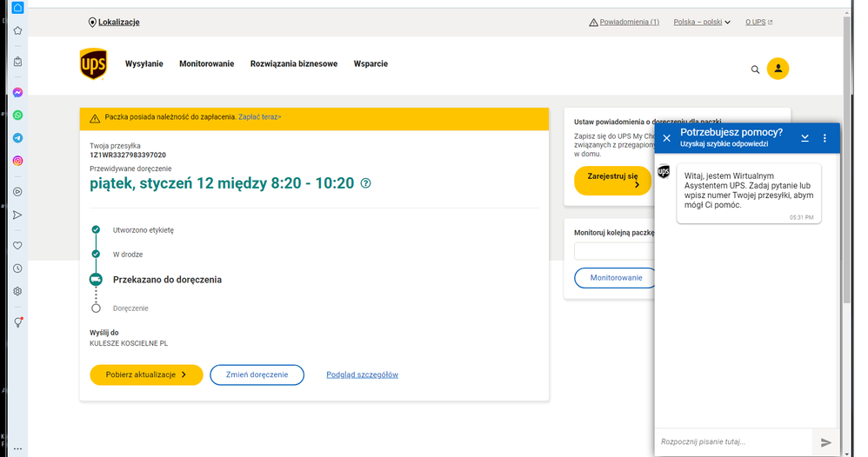868x457 pixels.
Task: Open Messenger in the browser sidebar
Action: [17, 93]
